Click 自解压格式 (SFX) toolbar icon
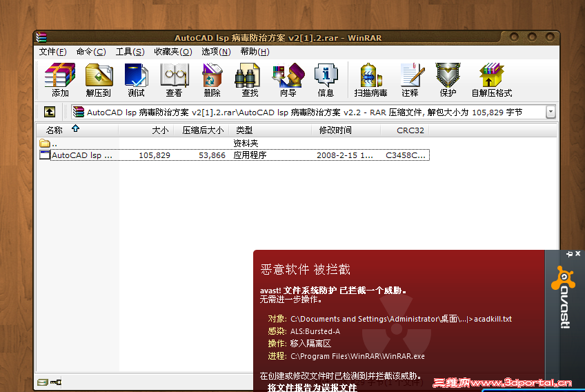 coord(492,80)
